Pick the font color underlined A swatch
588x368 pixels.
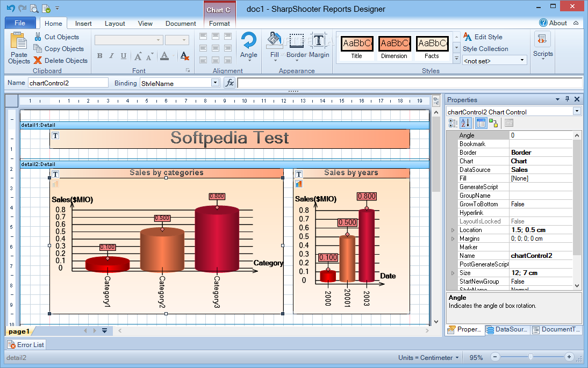[164, 56]
